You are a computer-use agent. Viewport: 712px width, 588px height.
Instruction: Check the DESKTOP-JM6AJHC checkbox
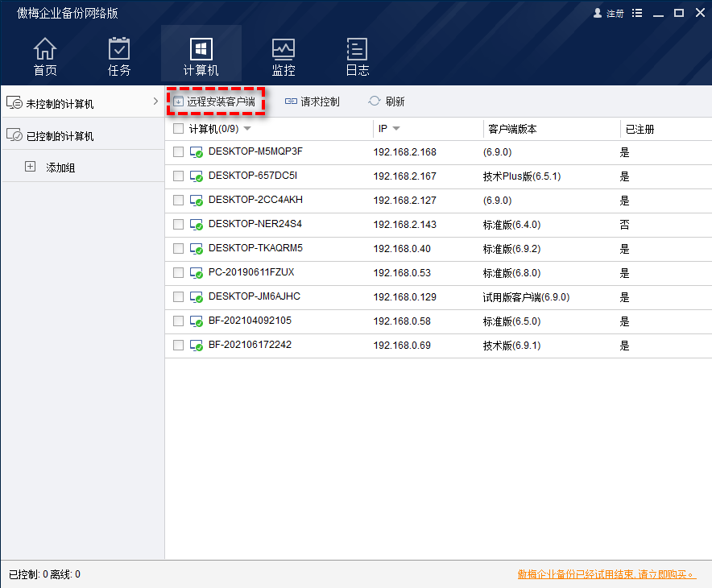[x=179, y=297]
